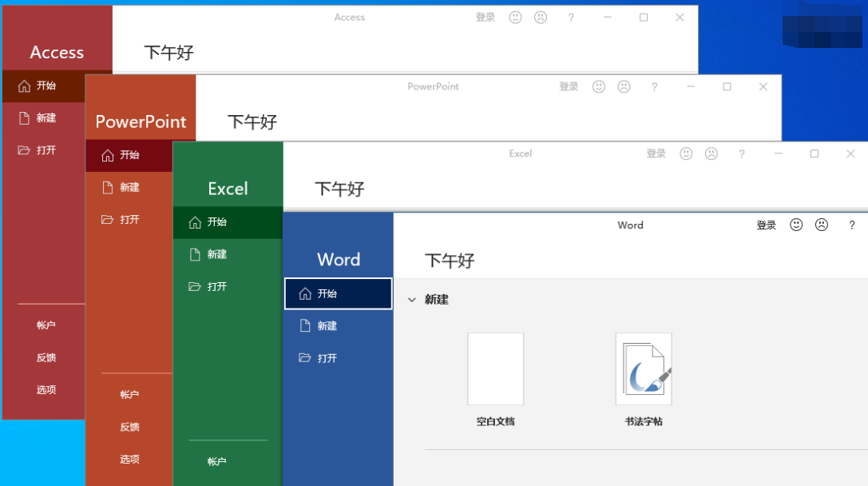The height and width of the screenshot is (486, 868).
Task: Click the smiley feedback icon in Word
Action: pyautogui.click(x=796, y=225)
